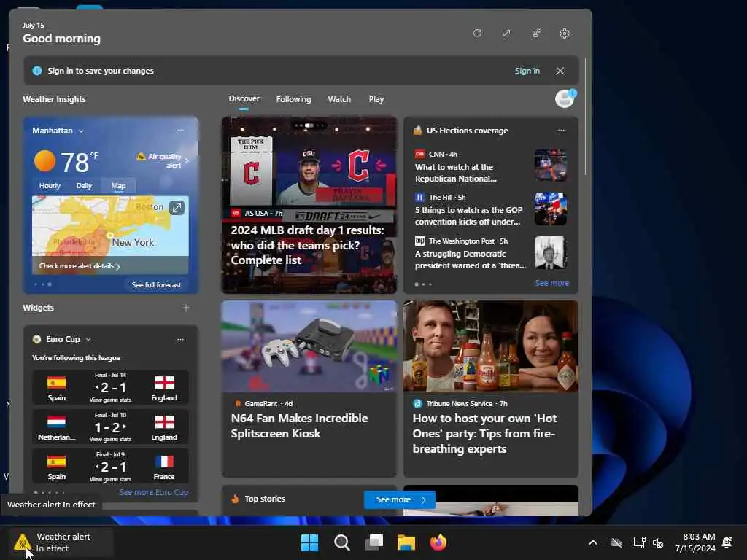This screenshot has height=560, width=747.
Task: Open the Play tab
Action: 376,99
